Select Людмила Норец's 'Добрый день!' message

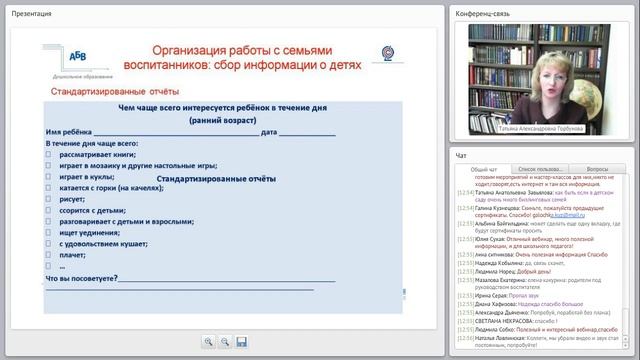pyautogui.click(x=504, y=271)
